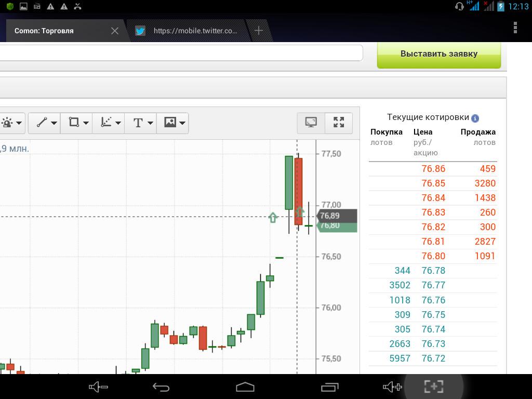Screen dimensions: 532x399
Task: Click sell volume 3280 lots
Action: 485,183
